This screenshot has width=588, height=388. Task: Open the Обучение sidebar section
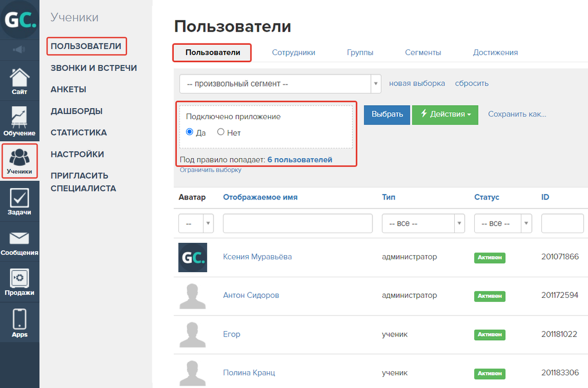click(x=19, y=121)
